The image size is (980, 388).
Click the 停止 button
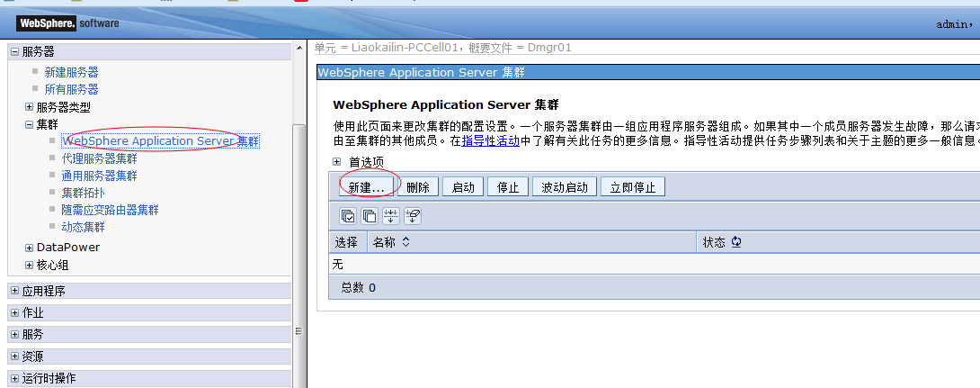tap(508, 187)
